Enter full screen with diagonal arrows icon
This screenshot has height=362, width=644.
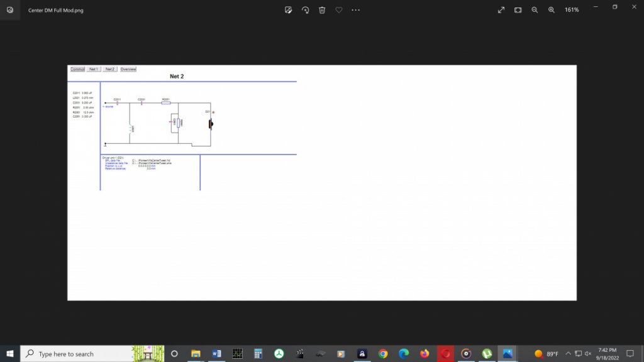501,10
